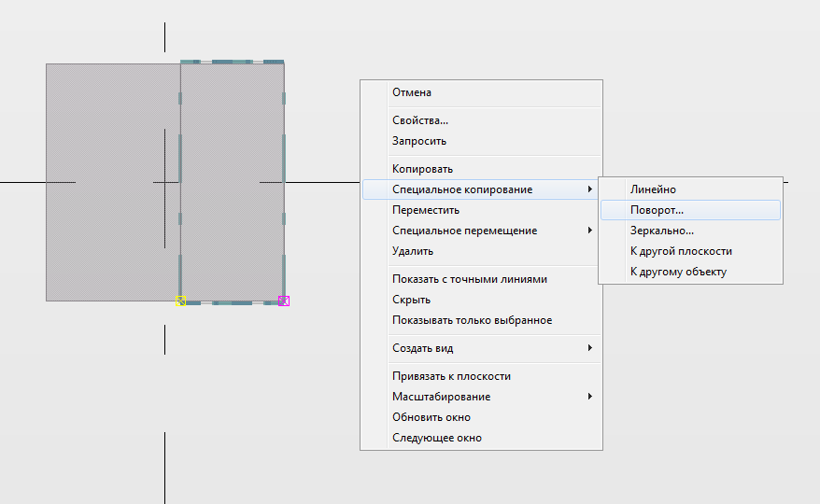
Task: Click Обновить окно menu item
Action: tap(431, 417)
